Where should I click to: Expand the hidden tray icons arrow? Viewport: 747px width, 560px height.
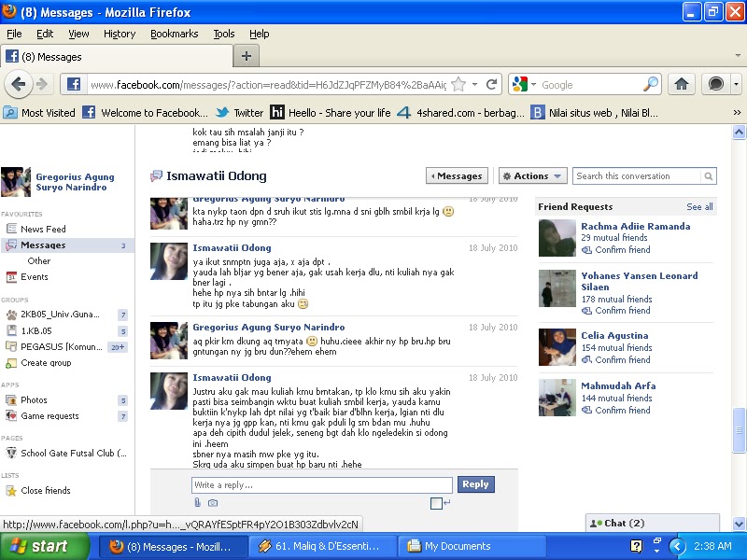tap(678, 546)
